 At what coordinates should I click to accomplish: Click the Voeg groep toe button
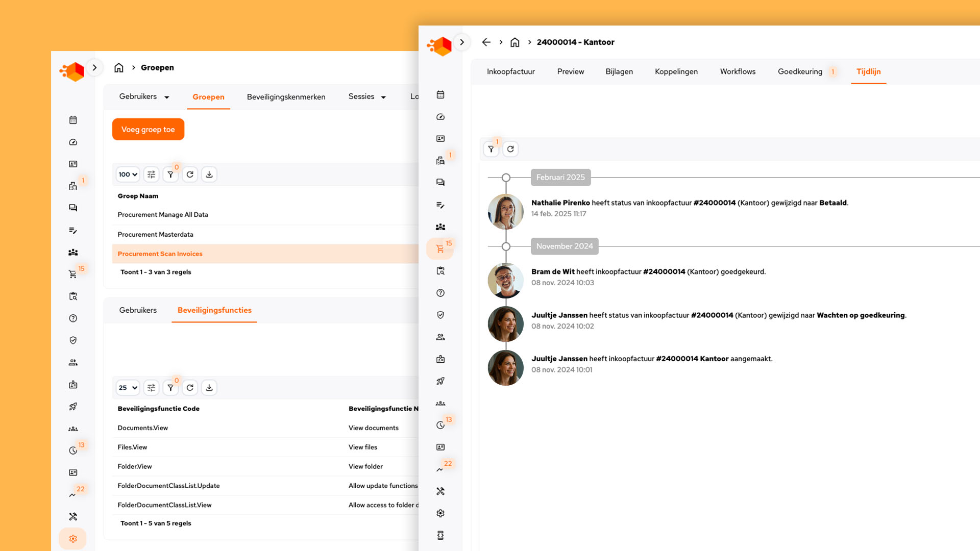coord(148,130)
